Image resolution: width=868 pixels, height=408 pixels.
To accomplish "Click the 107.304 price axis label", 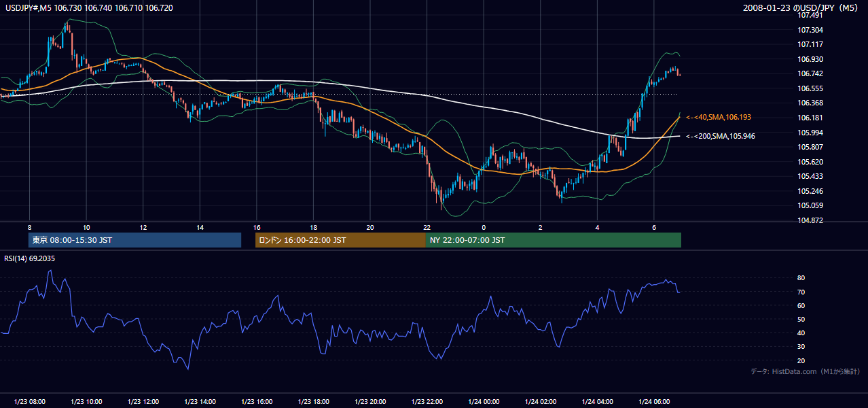I will pyautogui.click(x=810, y=30).
